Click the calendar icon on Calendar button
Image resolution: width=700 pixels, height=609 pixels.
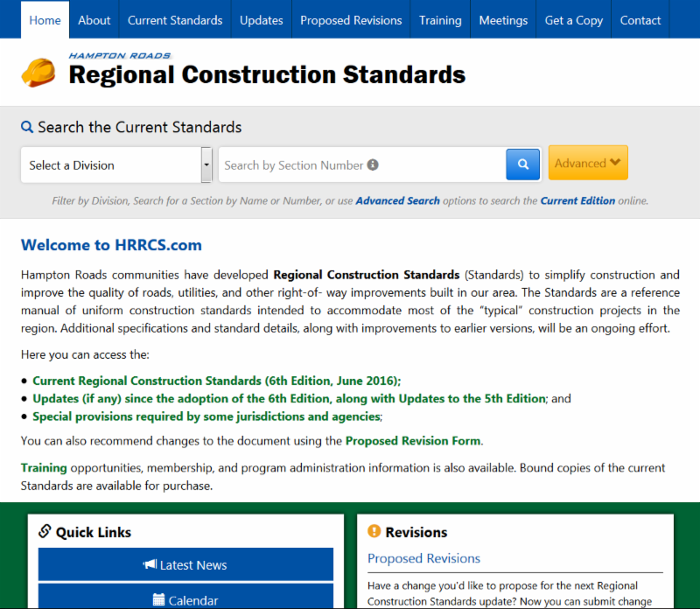[x=158, y=600]
